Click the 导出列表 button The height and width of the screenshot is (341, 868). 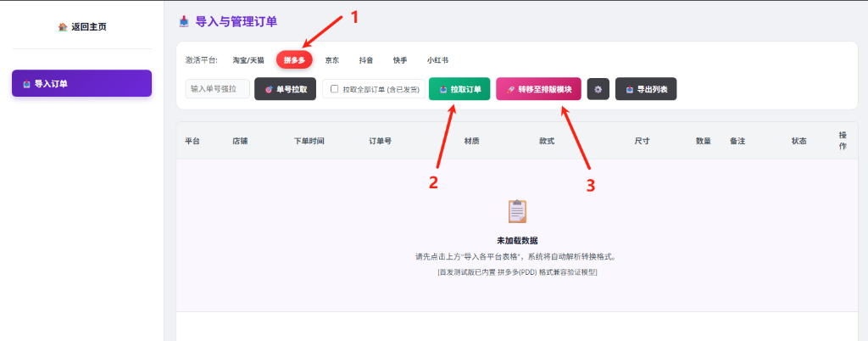pos(646,88)
